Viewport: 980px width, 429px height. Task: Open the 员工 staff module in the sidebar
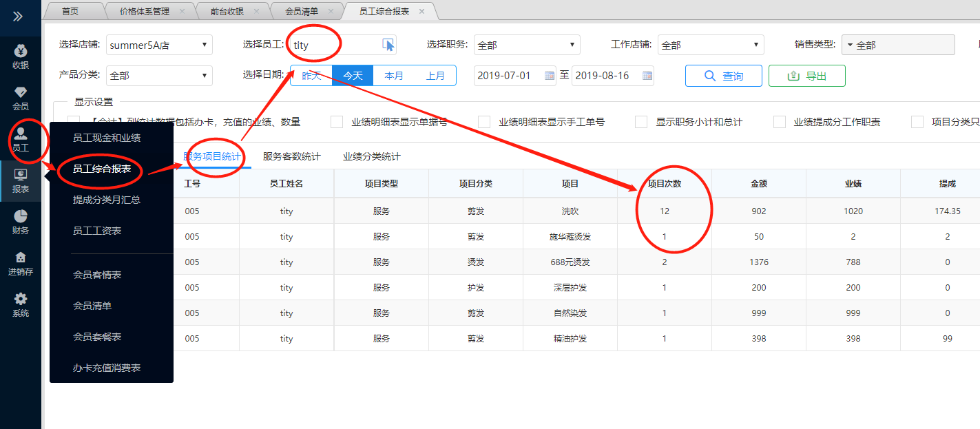click(21, 140)
